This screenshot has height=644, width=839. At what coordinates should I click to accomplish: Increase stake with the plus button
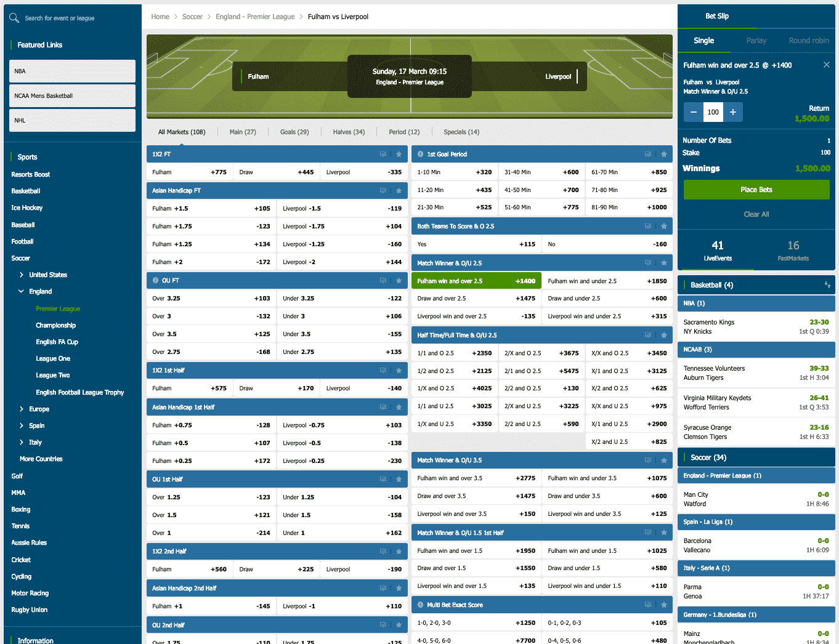click(x=733, y=112)
